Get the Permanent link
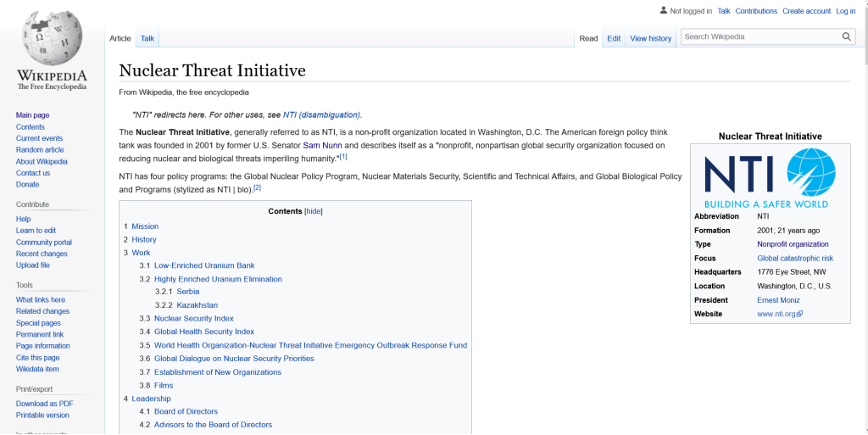Image resolution: width=868 pixels, height=435 pixels. (40, 335)
